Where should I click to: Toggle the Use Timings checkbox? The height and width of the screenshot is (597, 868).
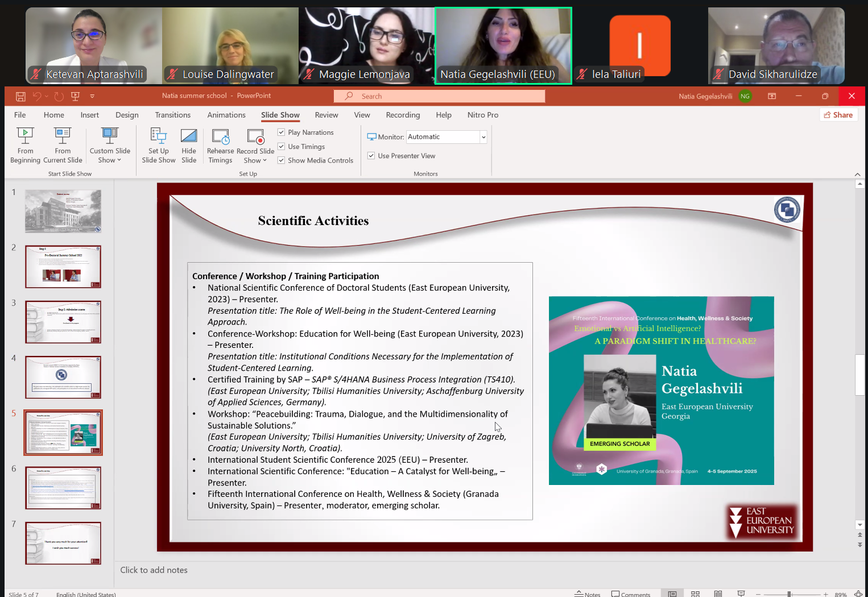[x=281, y=147]
